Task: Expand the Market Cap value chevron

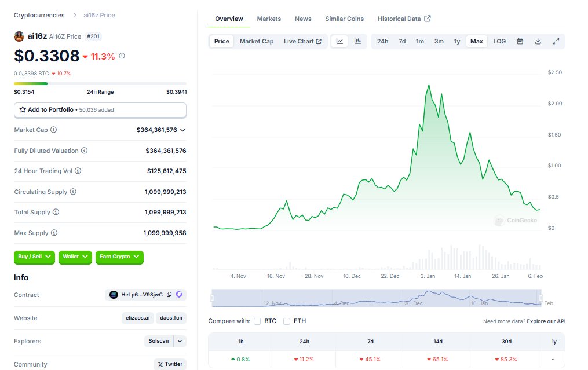Action: click(x=182, y=130)
